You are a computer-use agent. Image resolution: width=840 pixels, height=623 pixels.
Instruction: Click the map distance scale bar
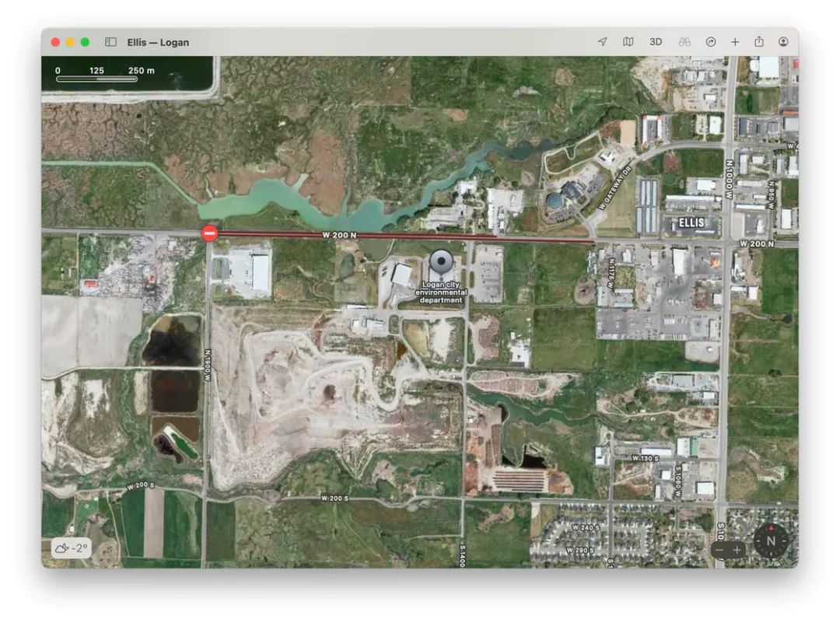tap(97, 79)
